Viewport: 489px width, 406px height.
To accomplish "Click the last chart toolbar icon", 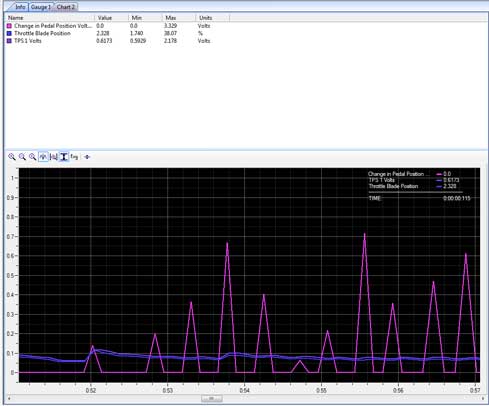I will 87,157.
